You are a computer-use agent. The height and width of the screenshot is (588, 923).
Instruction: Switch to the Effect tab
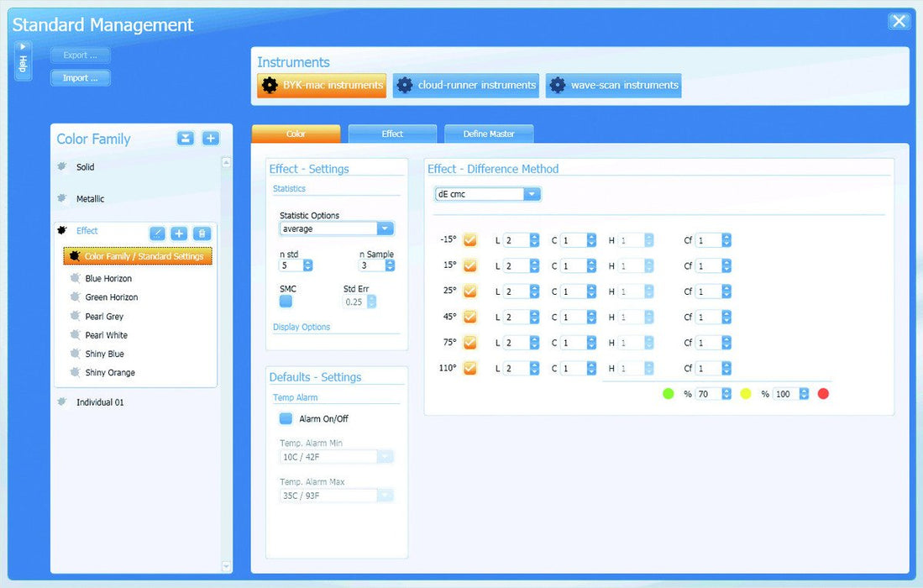pyautogui.click(x=392, y=134)
